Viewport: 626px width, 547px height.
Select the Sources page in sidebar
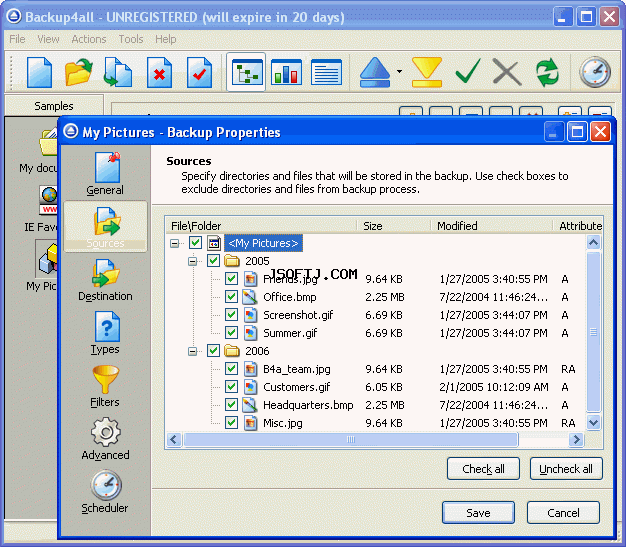[x=105, y=226]
